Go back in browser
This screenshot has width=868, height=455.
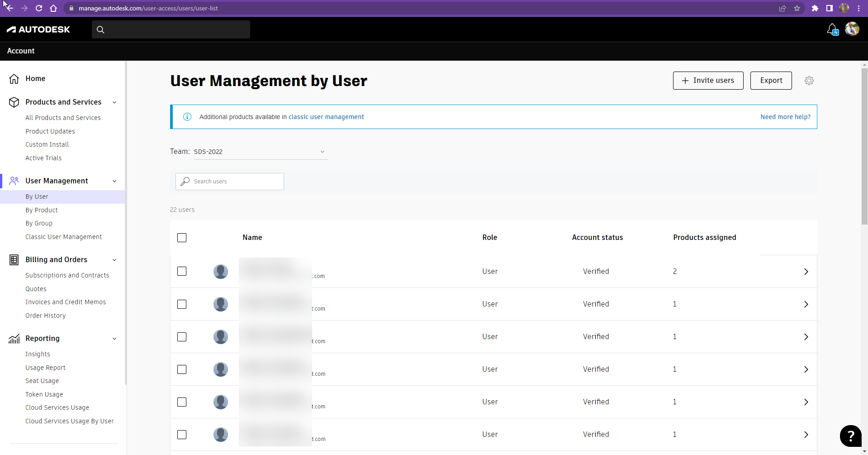(9, 8)
